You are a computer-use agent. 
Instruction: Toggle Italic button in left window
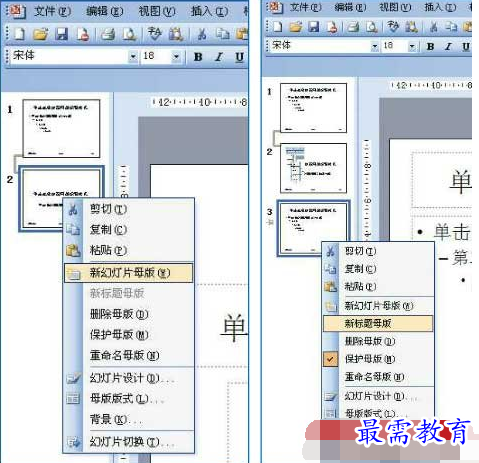tap(219, 57)
